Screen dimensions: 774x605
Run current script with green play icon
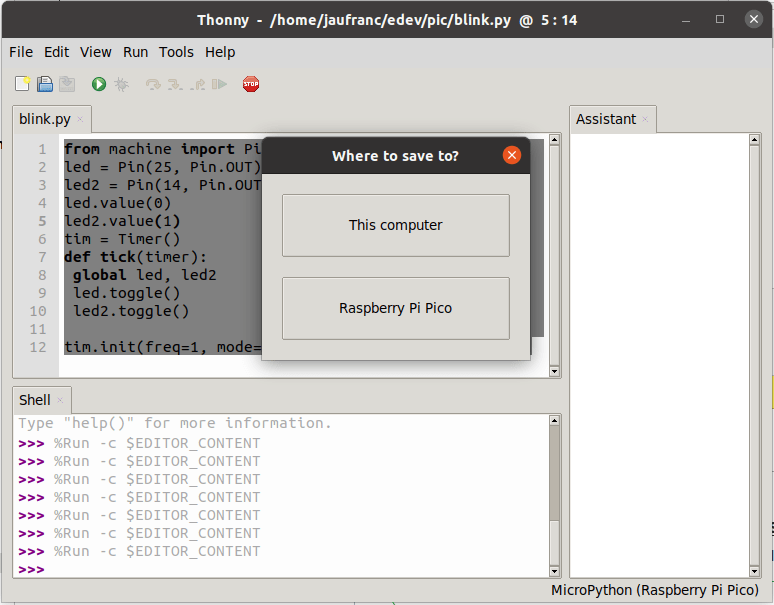point(99,85)
